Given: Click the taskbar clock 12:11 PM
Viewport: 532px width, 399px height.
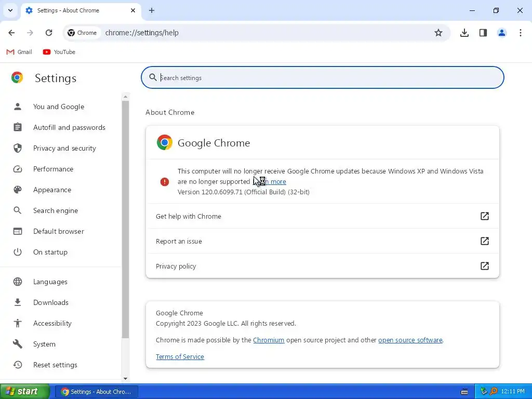Looking at the screenshot, I should click(513, 392).
